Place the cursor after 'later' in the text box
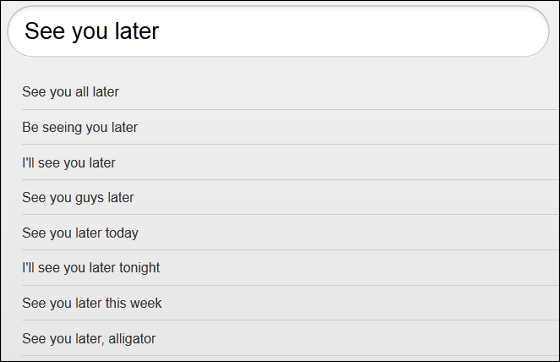 160,31
